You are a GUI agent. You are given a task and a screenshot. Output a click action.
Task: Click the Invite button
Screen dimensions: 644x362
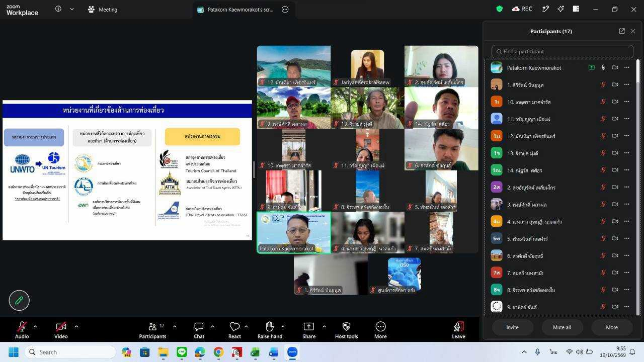[x=512, y=327]
